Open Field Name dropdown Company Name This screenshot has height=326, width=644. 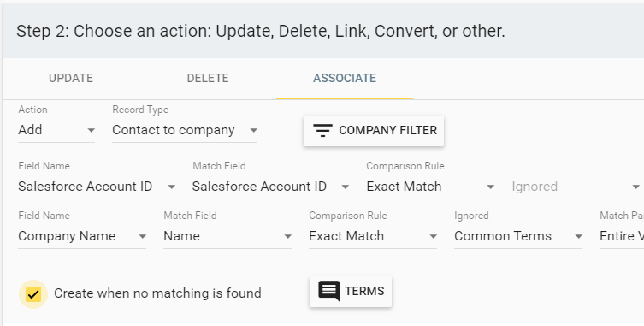(x=82, y=236)
